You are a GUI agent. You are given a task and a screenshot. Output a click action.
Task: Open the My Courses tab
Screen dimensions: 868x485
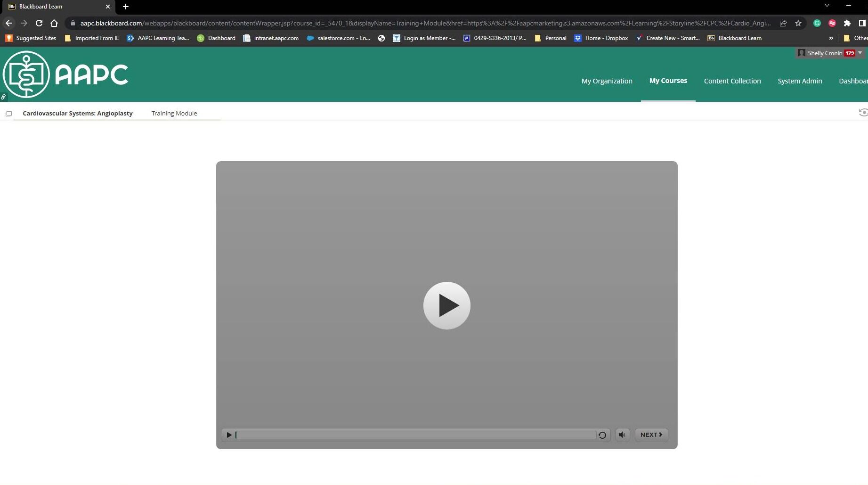[668, 81]
